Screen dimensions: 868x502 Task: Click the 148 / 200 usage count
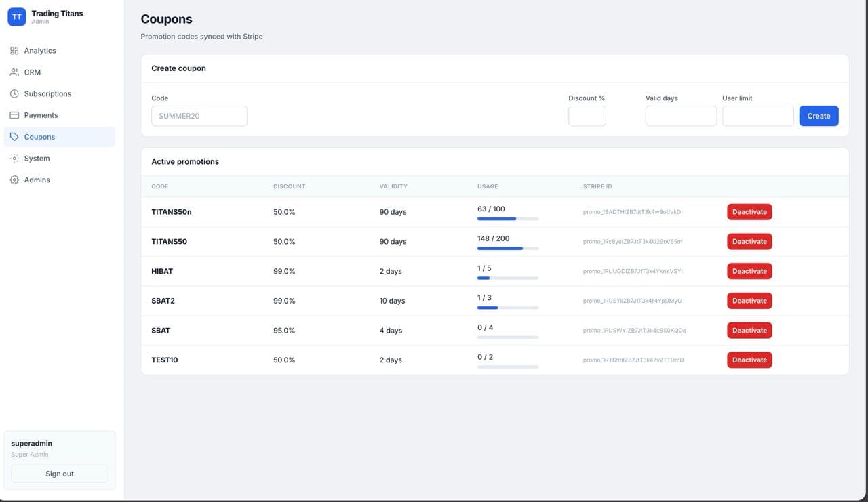(x=493, y=238)
